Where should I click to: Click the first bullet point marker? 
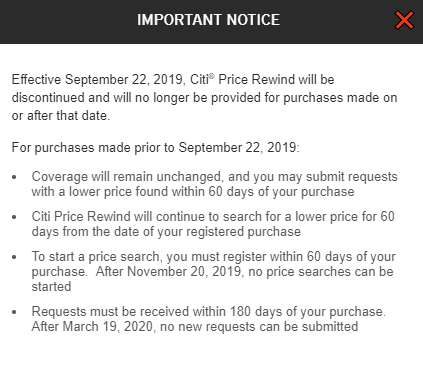point(14,177)
